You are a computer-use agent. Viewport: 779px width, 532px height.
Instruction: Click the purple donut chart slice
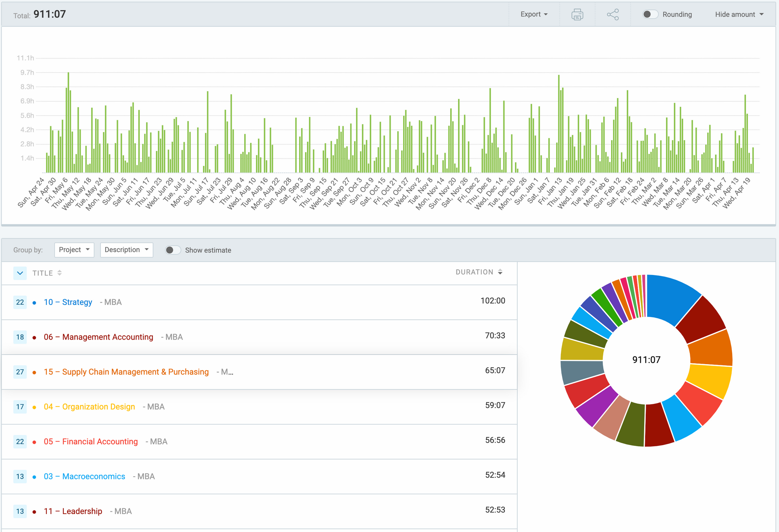point(598,407)
